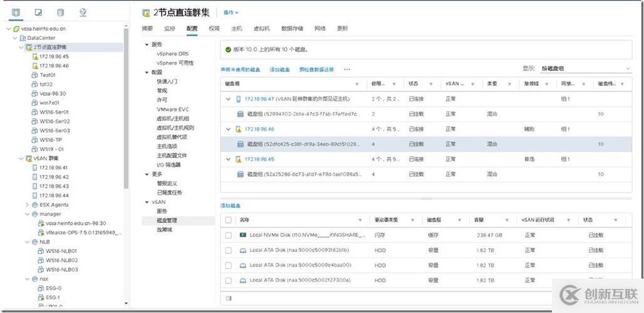
Task: Collapse the 172.18.96.47 disk group row
Action: [229, 99]
